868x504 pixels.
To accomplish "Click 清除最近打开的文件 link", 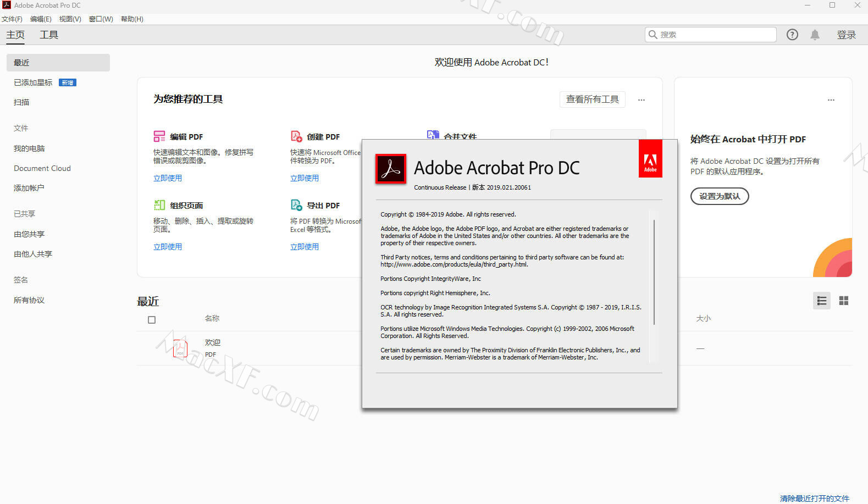I will 815,499.
